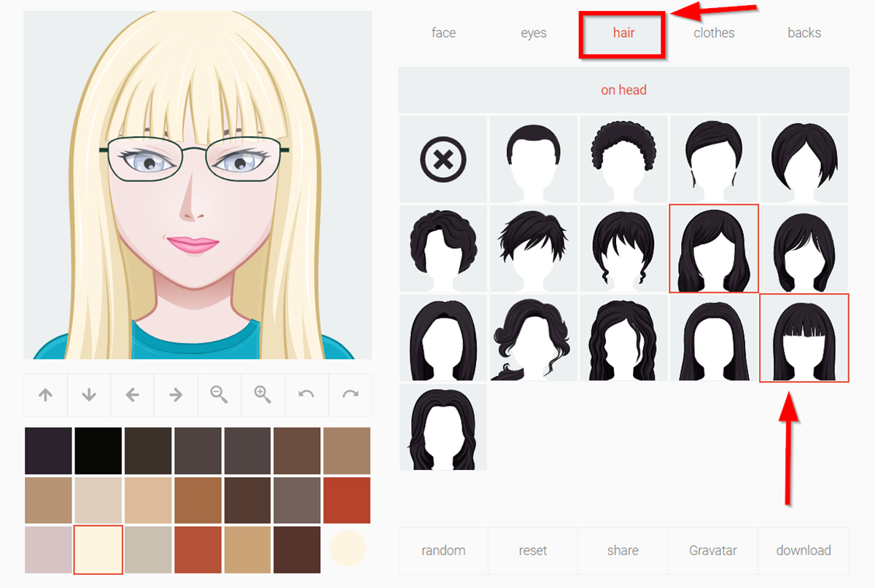Select the move-down arrow tool

click(x=88, y=394)
